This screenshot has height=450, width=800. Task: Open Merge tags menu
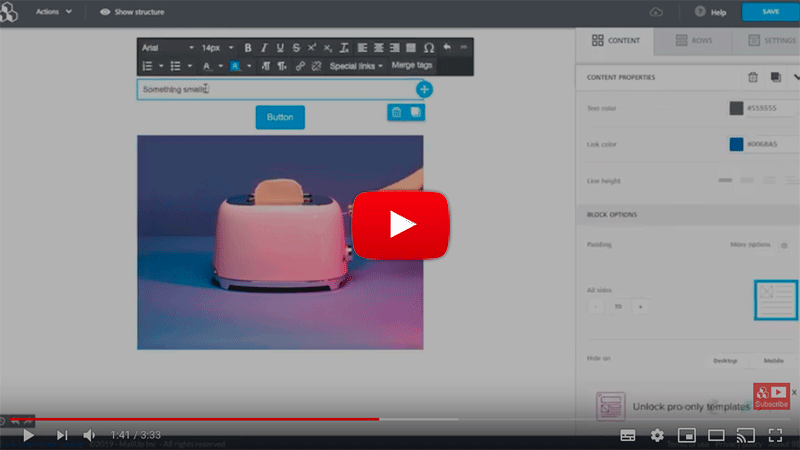point(412,65)
